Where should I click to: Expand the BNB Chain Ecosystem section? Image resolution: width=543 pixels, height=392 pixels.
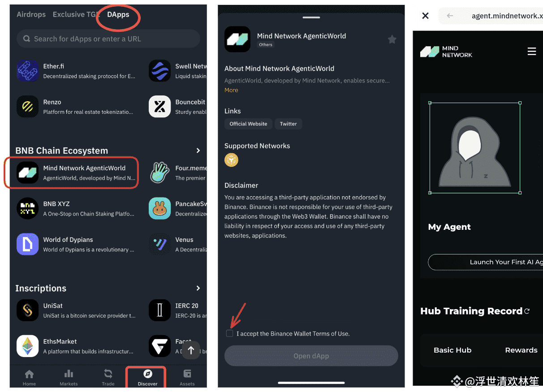click(x=198, y=151)
